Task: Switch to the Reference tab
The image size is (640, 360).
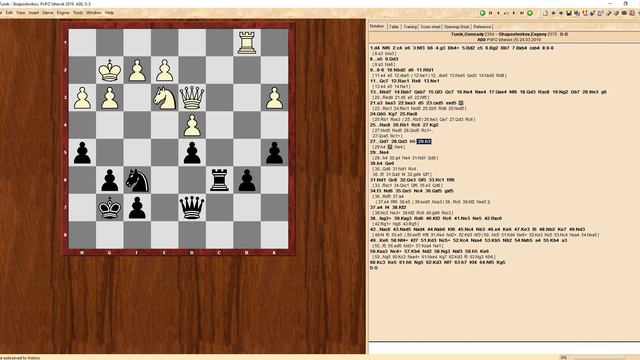Action: (x=482, y=27)
